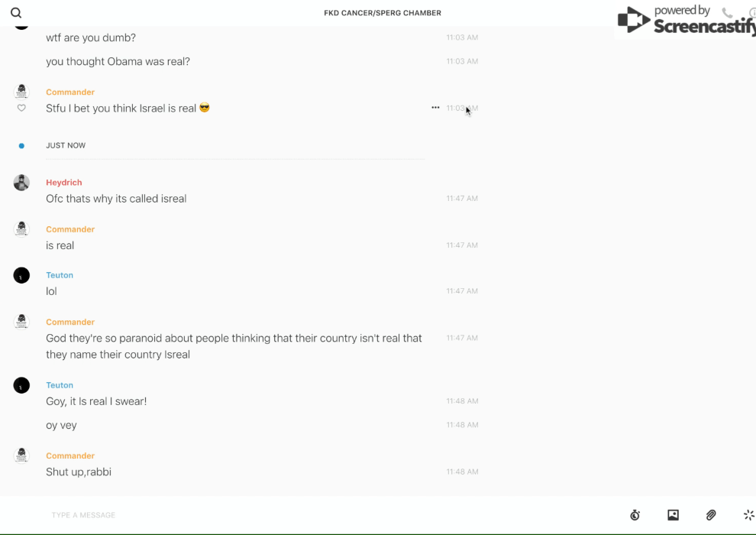This screenshot has height=535, width=756.
Task: Like the 'Stfu I bet' message heart
Action: 21,109
